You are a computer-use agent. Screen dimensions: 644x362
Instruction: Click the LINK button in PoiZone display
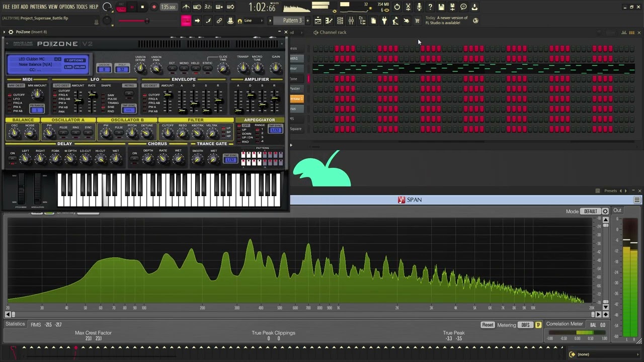(68, 67)
